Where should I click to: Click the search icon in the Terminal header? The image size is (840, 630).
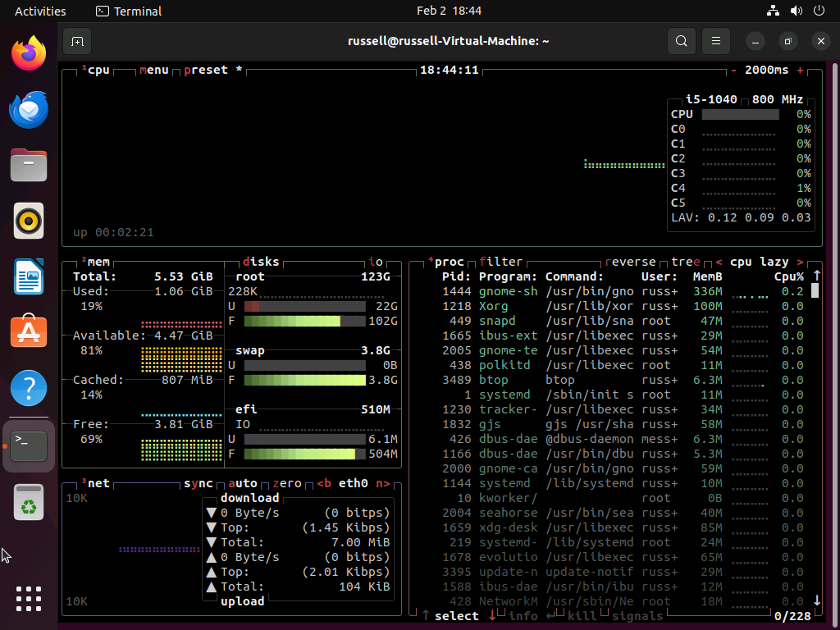(x=681, y=41)
